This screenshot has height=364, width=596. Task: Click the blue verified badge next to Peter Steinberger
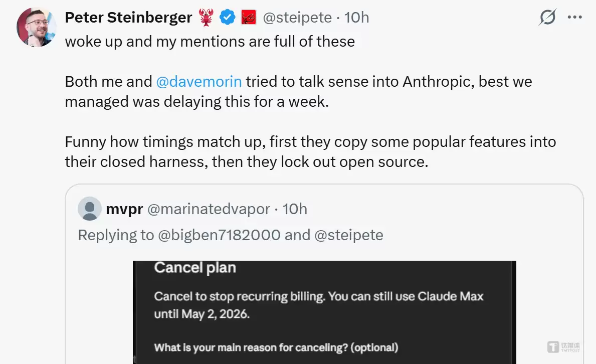(228, 17)
